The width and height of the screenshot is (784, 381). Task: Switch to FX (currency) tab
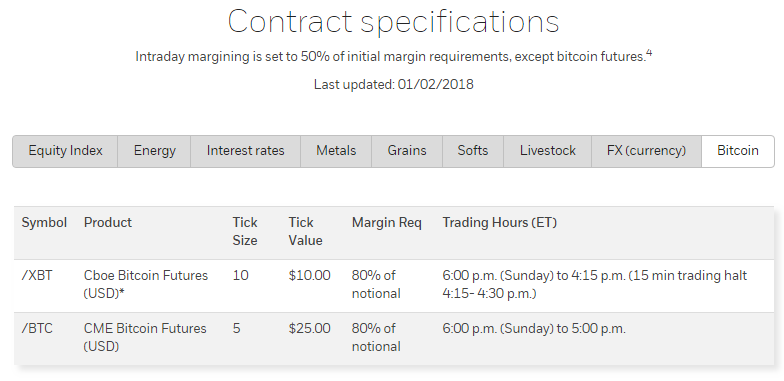point(646,151)
